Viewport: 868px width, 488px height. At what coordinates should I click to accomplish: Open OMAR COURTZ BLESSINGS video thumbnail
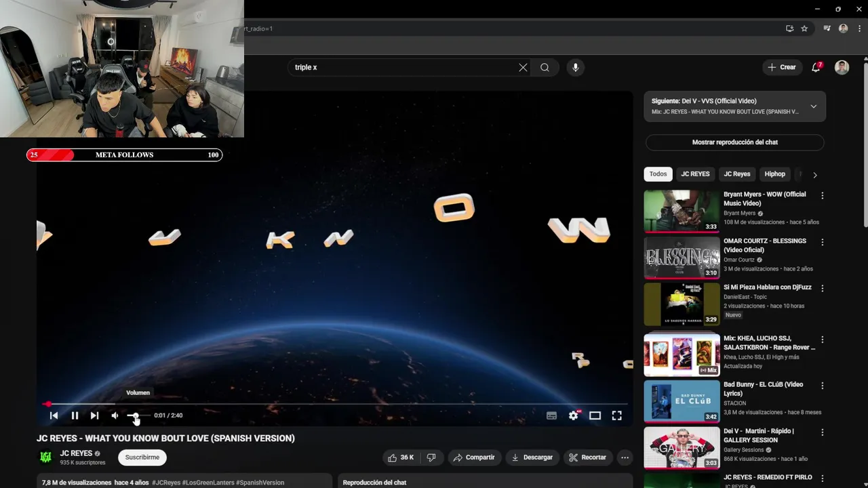pos(682,258)
